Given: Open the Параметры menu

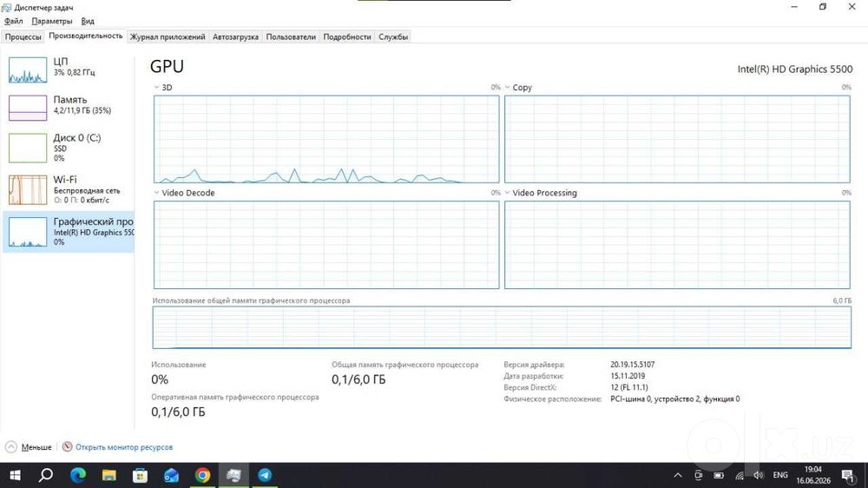Looking at the screenshot, I should (x=51, y=21).
